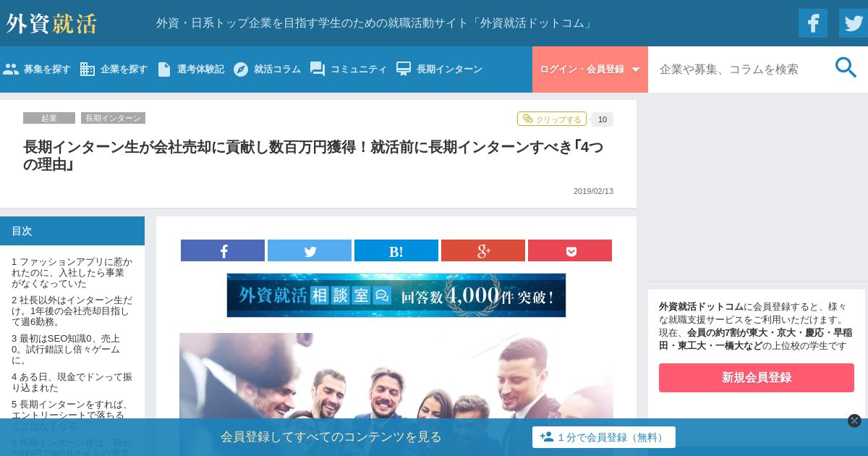Screen dimensions: 868x456
Task: Open 募集を探す menu item
Action: 37,69
